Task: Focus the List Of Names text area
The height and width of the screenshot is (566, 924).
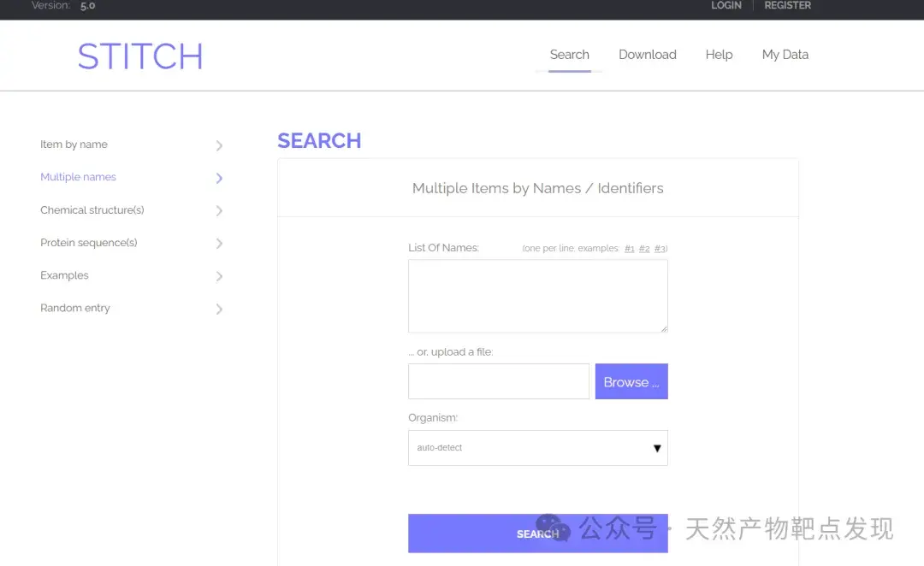Action: point(538,296)
